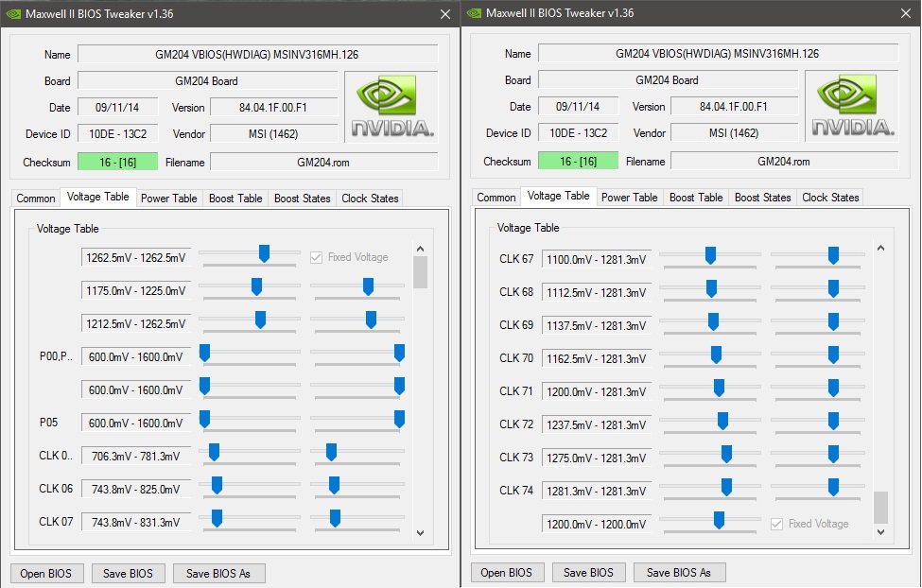Click Name field in left window

coord(257,55)
